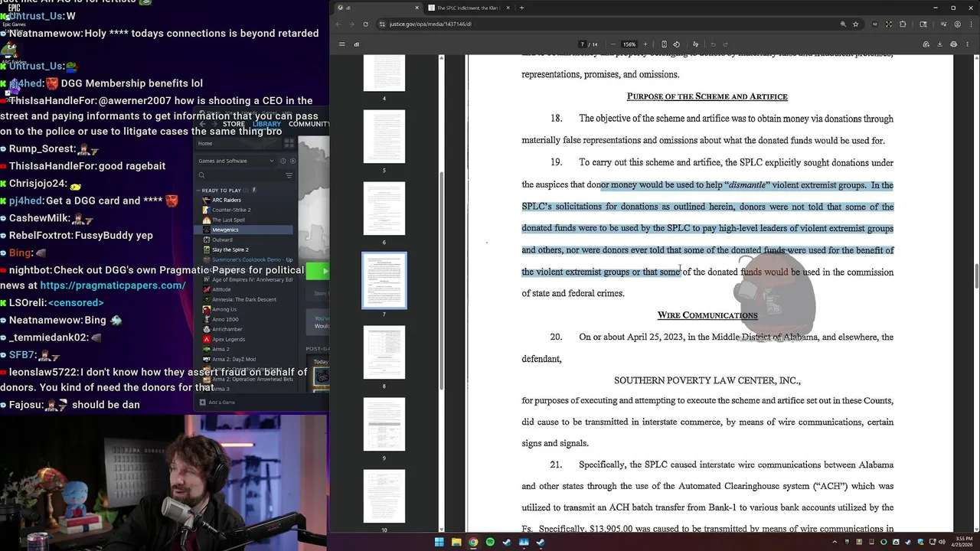Screen dimensions: 980x551
Task: Select Counter-Strike 2 in Steam library
Action: click(231, 210)
